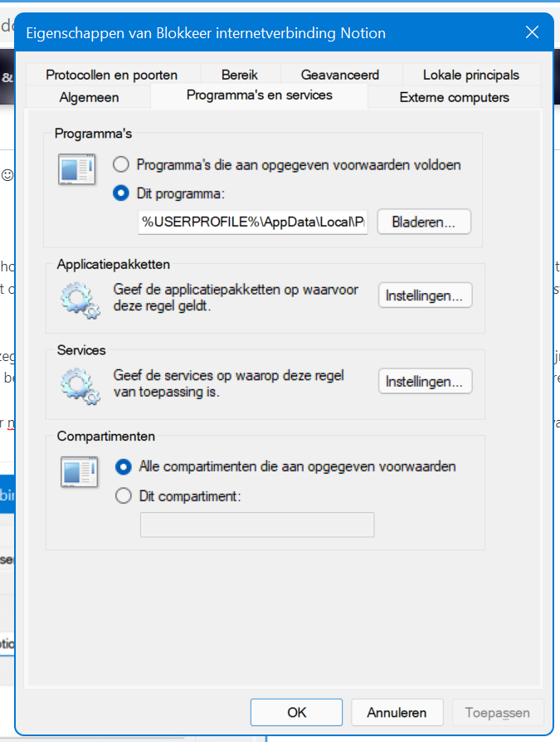The height and width of the screenshot is (742, 560).
Task: Switch to the Protocollen en poorten tab
Action: (111, 75)
